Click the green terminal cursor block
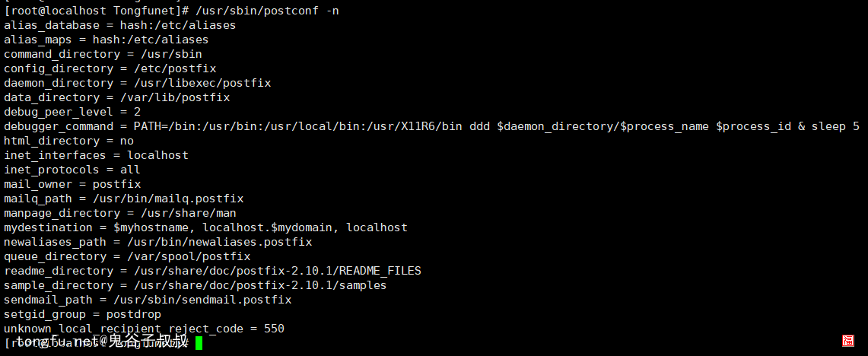The height and width of the screenshot is (356, 868). click(199, 343)
